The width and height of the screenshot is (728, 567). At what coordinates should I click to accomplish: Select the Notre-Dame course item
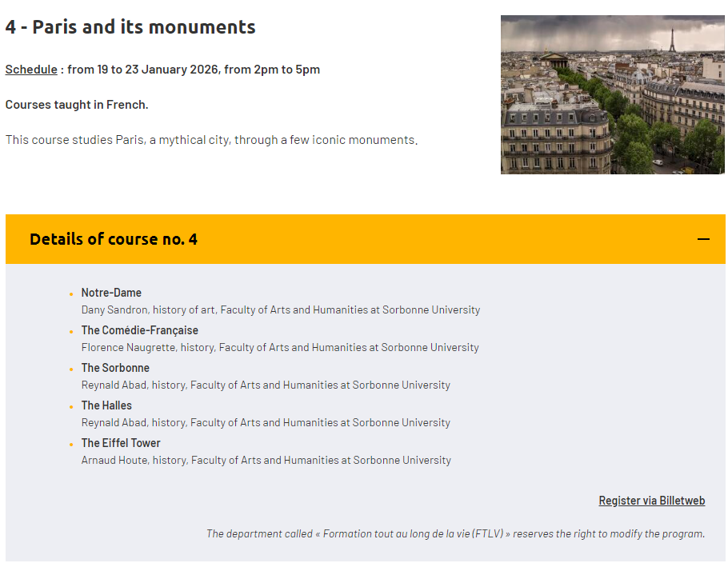point(111,293)
